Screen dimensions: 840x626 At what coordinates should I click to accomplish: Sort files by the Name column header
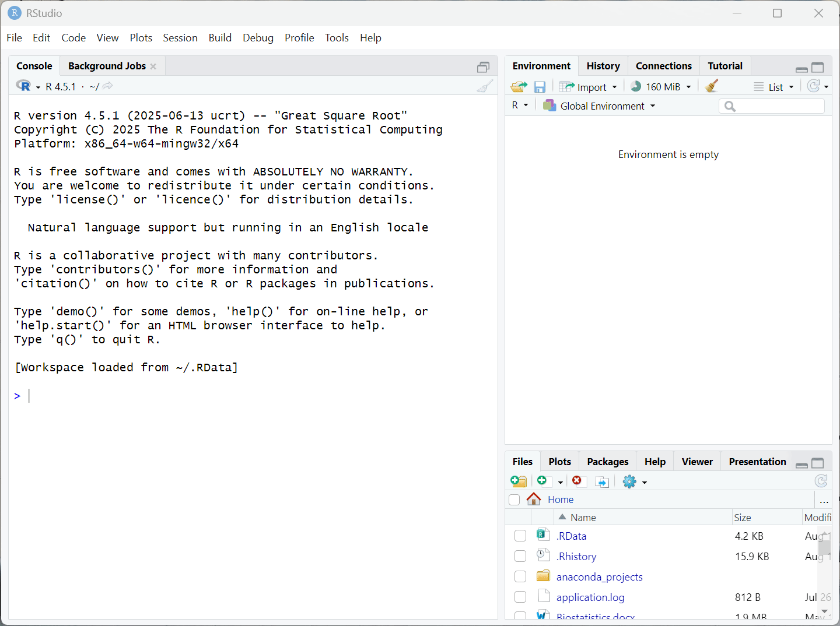[x=643, y=517]
